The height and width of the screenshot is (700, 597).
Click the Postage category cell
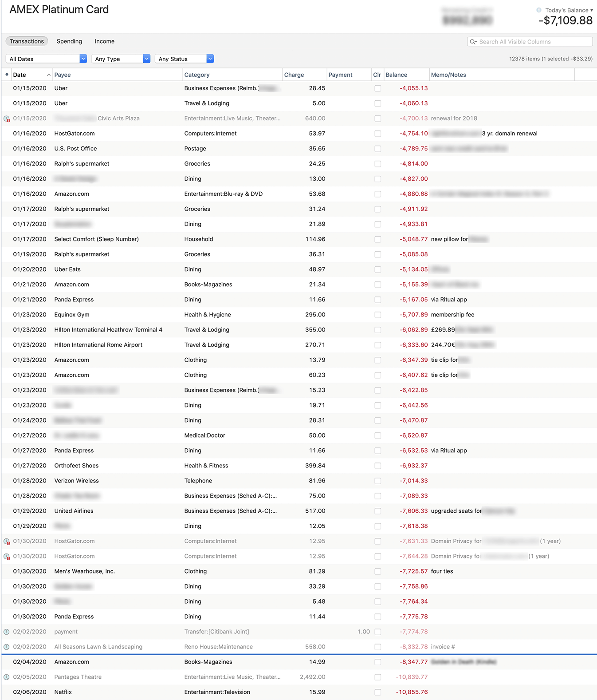(x=195, y=149)
